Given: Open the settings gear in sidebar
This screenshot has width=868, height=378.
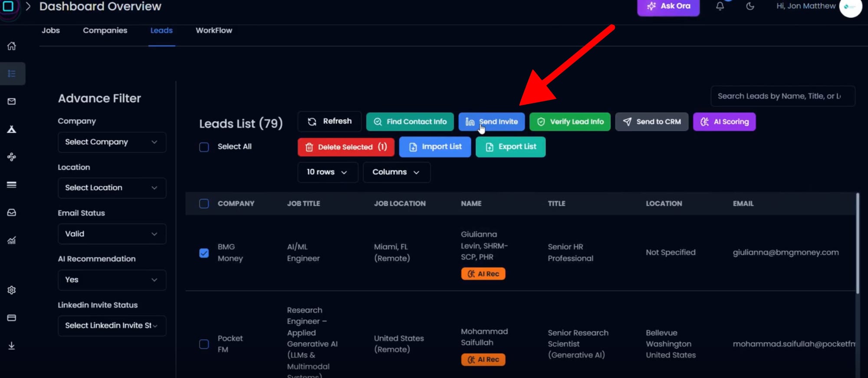Looking at the screenshot, I should (12, 290).
